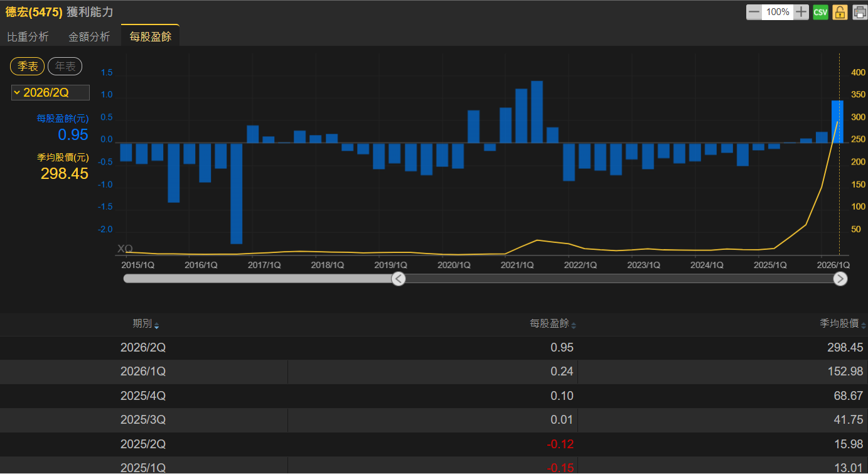Click the 100% zoom level field
Viewport: 868px width, 474px height.
tap(778, 12)
